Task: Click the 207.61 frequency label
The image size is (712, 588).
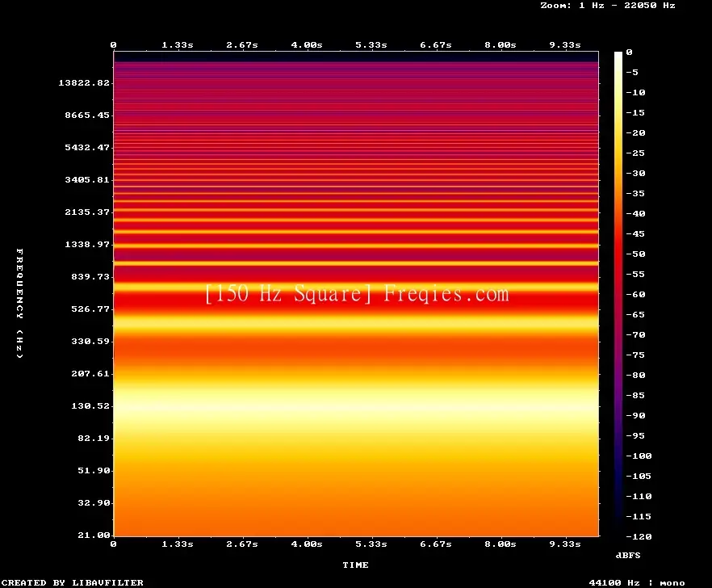Action: click(90, 373)
